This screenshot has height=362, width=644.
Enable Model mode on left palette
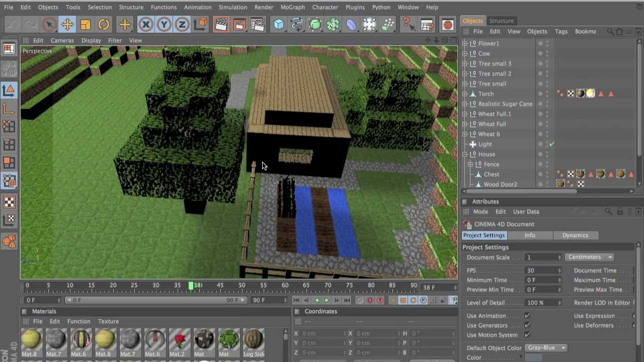click(9, 90)
